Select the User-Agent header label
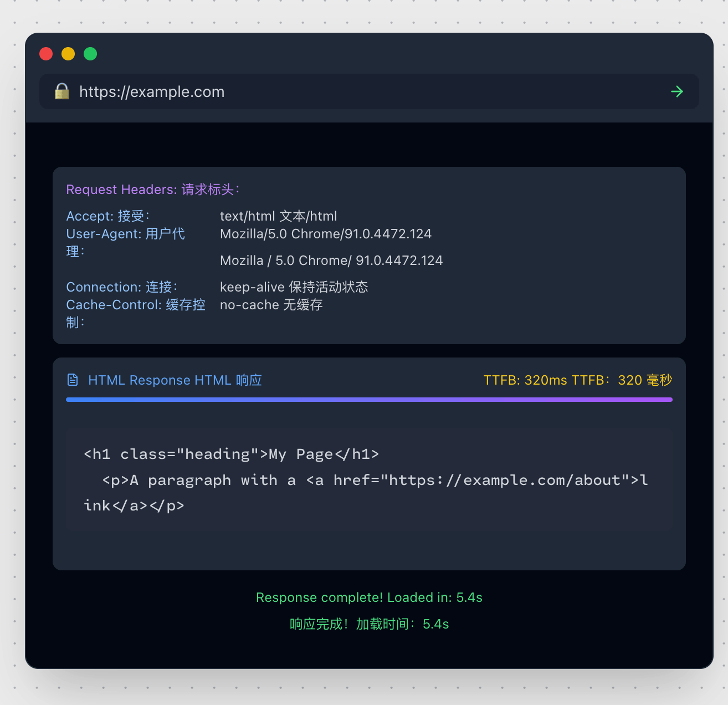 [126, 234]
